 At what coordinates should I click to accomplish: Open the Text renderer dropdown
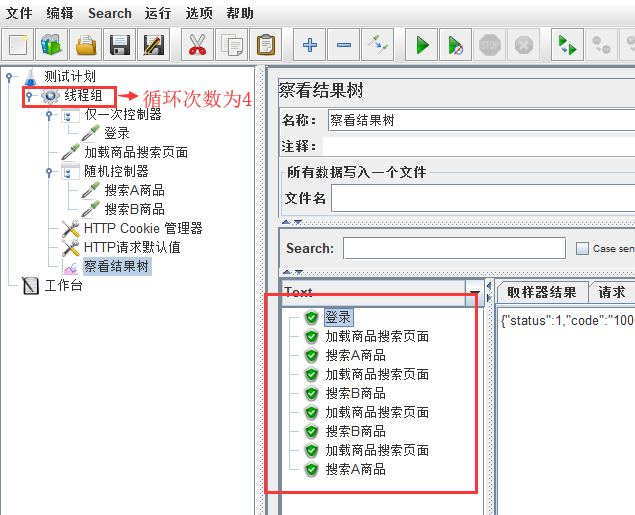coord(473,293)
